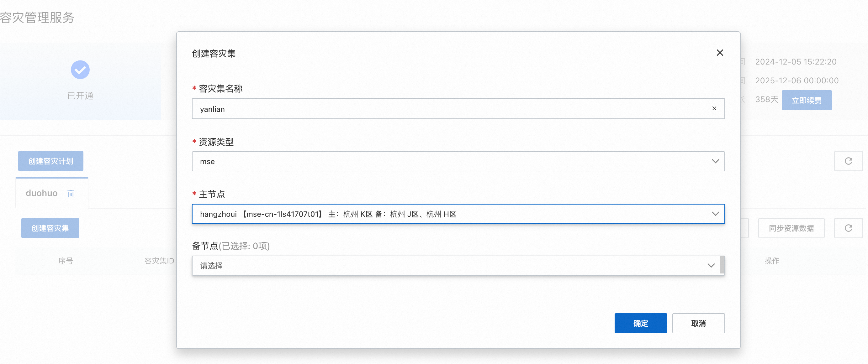Screen dimensions: 868x364
Task: Confirm with the 确定 button
Action: click(x=641, y=323)
